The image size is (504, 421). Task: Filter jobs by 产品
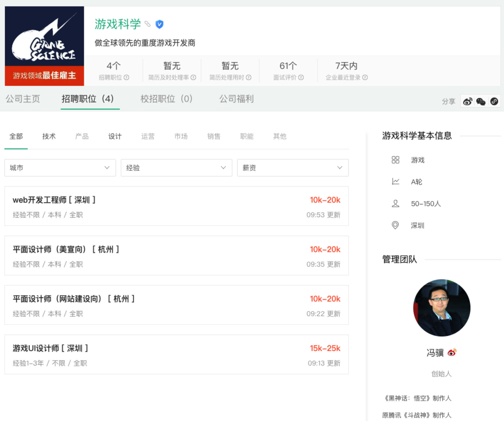[82, 136]
